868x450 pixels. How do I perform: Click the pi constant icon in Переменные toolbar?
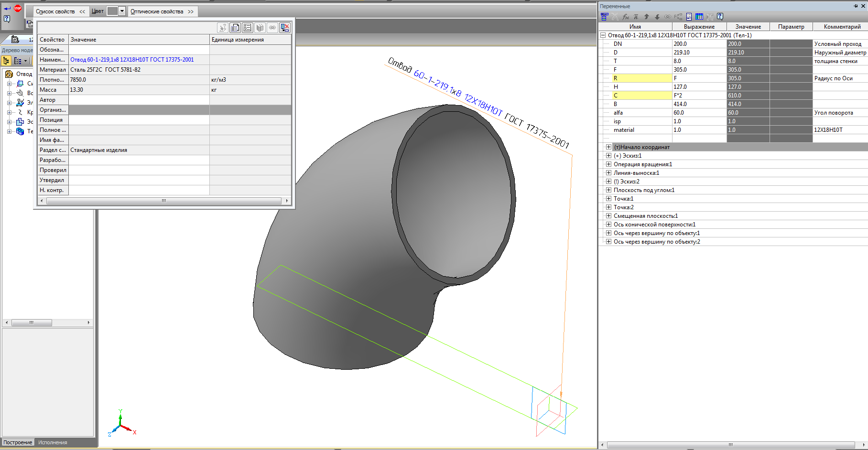coord(636,17)
